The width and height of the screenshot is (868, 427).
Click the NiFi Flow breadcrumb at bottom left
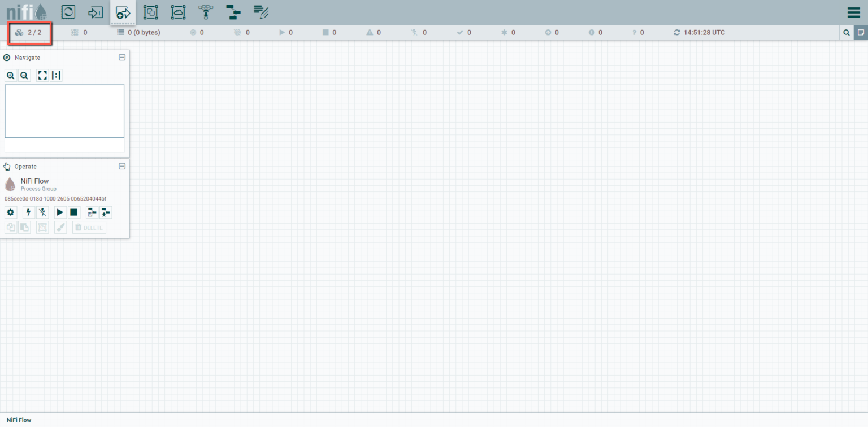[19, 420]
